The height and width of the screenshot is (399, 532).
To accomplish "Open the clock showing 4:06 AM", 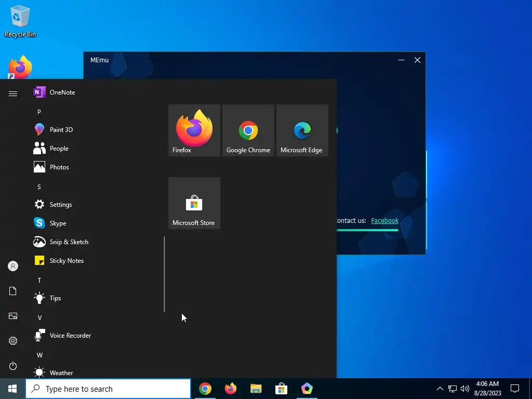I will [x=487, y=389].
